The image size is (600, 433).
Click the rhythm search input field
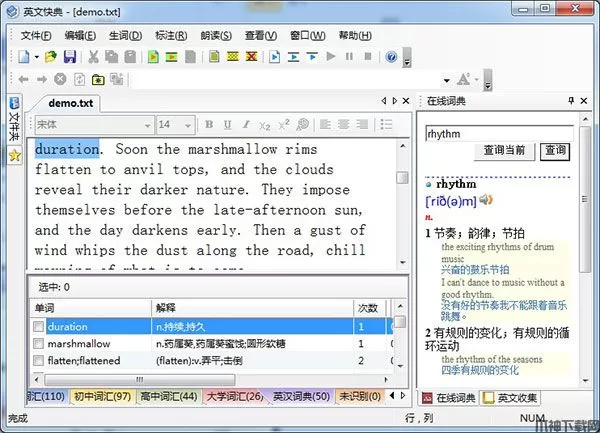[x=483, y=133]
